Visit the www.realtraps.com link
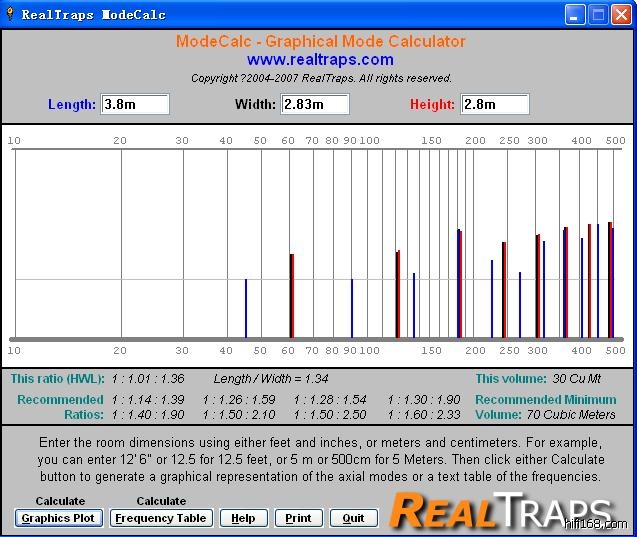 (x=320, y=60)
